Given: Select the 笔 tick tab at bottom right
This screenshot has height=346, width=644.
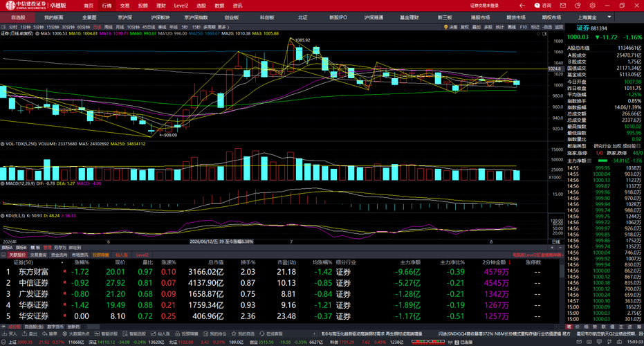Looking at the screenshot, I should point(569,327).
